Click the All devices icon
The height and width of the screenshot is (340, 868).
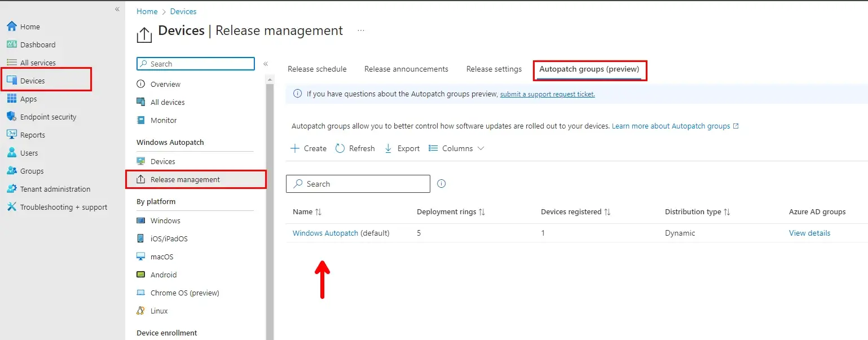pyautogui.click(x=141, y=102)
